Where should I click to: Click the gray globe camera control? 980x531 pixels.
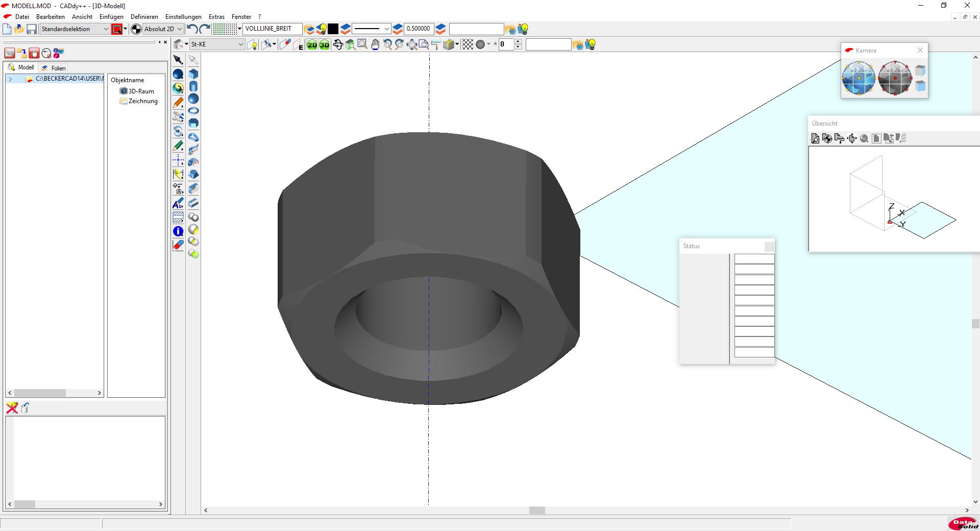[895, 78]
